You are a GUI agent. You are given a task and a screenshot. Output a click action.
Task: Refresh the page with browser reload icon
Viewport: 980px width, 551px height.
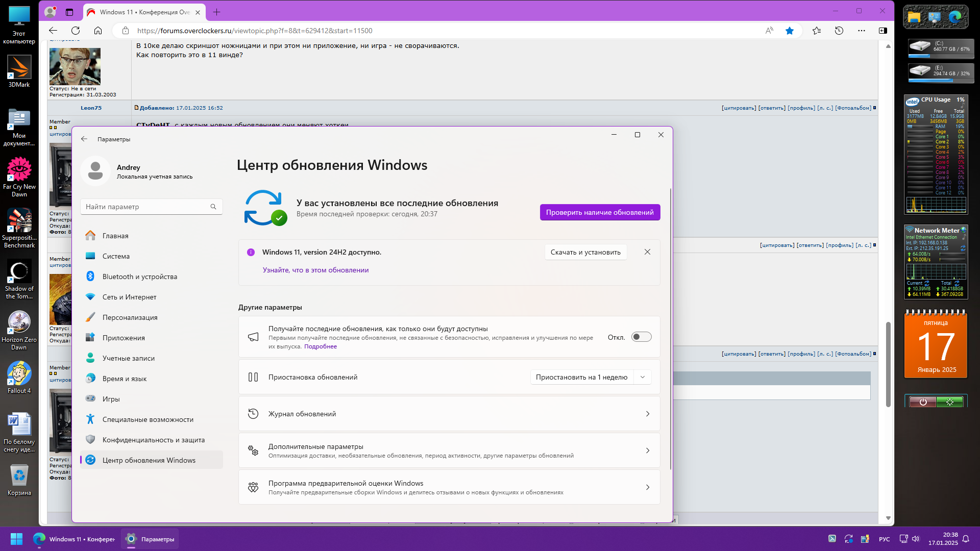click(x=76, y=31)
